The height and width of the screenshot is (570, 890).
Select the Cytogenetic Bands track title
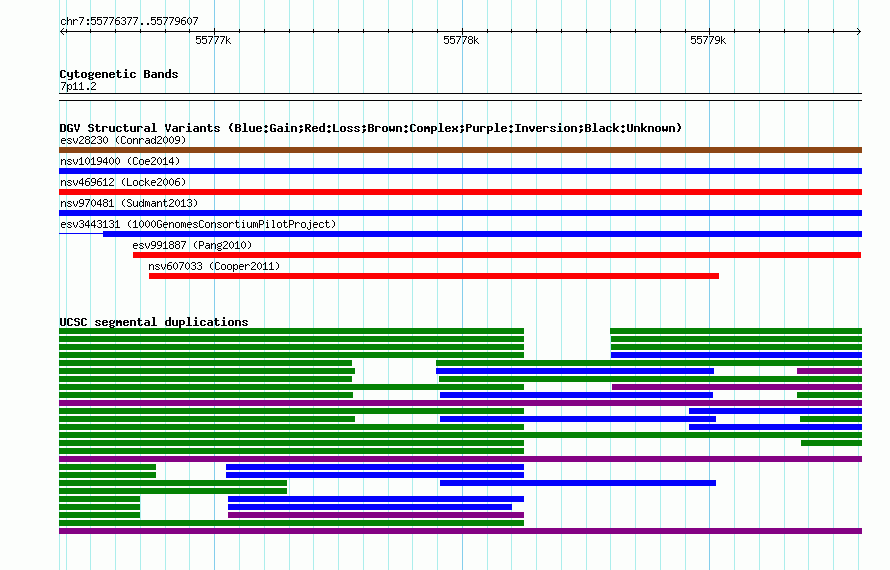[119, 74]
